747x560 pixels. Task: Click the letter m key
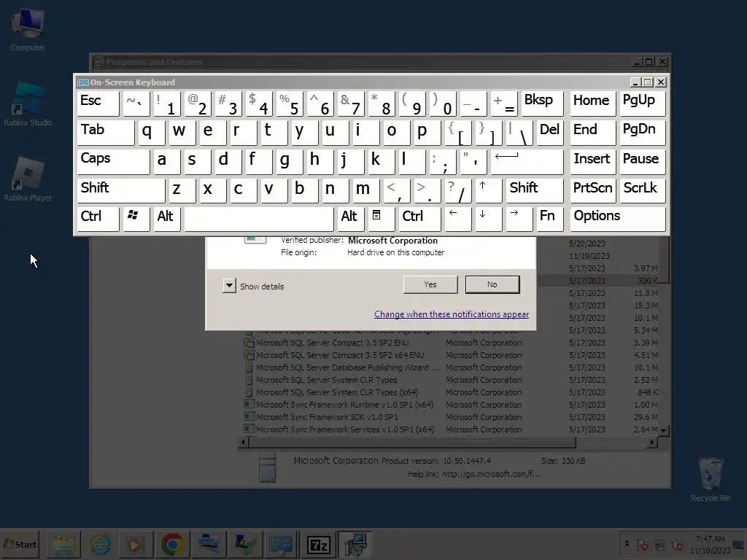365,191
